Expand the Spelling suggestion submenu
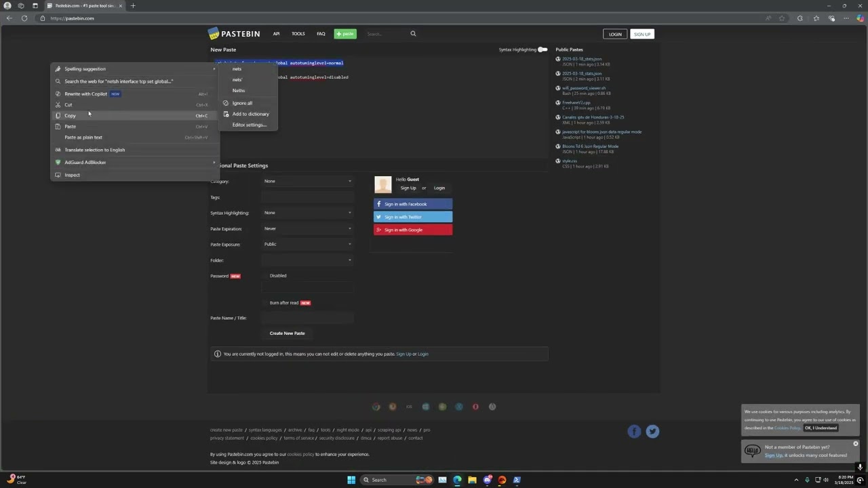This screenshot has width=868, height=488. tap(135, 68)
